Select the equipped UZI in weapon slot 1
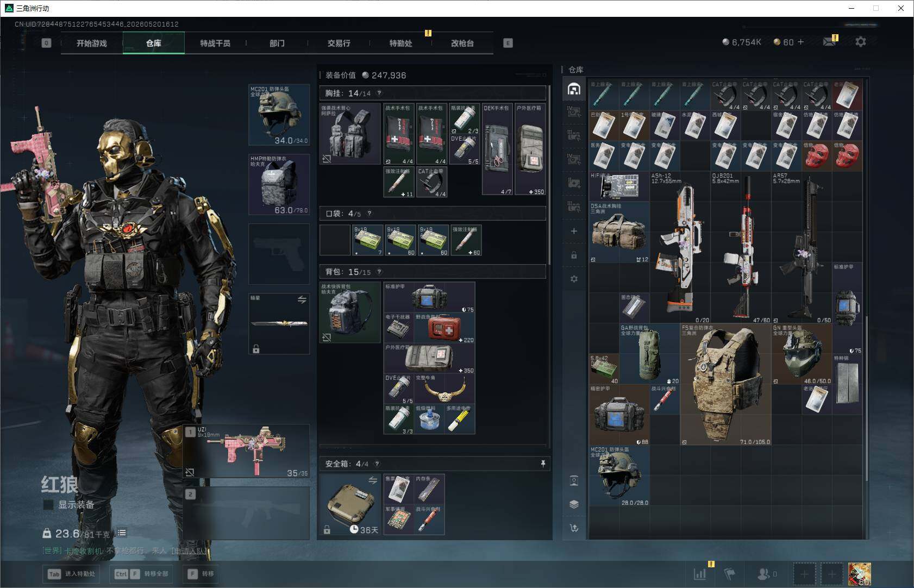The image size is (914, 588). [x=247, y=451]
